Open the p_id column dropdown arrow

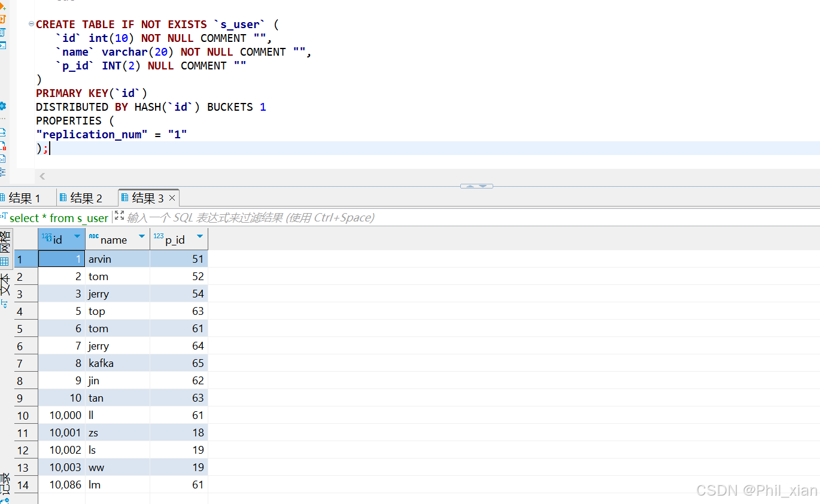[200, 237]
